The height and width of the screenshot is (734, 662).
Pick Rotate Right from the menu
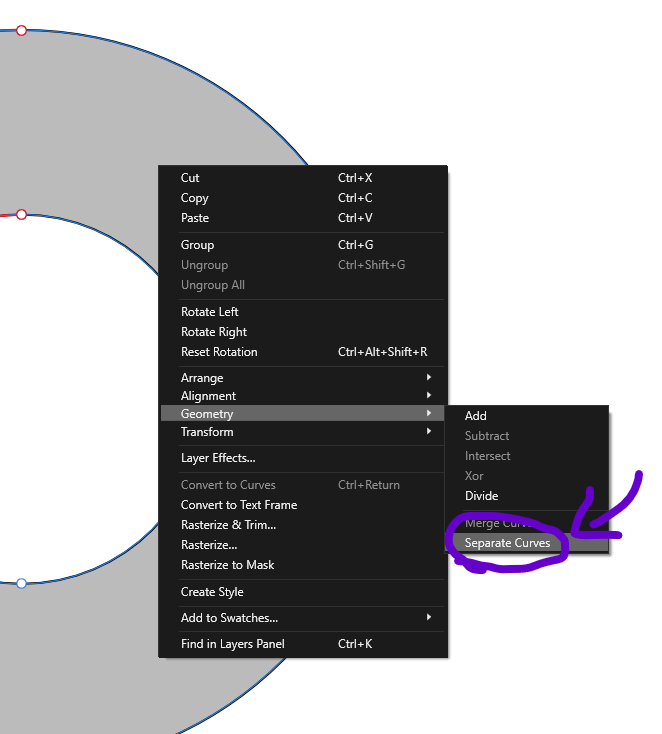pyautogui.click(x=213, y=332)
